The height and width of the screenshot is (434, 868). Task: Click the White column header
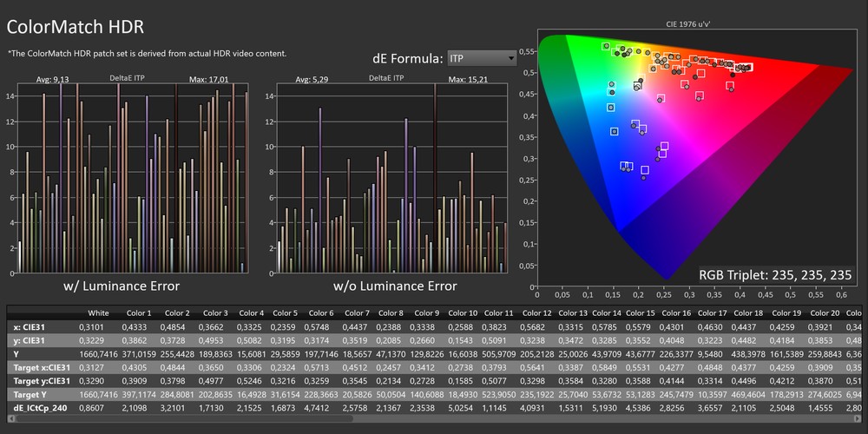(98, 313)
